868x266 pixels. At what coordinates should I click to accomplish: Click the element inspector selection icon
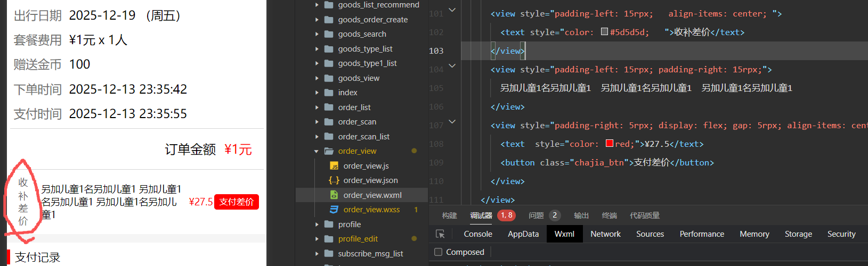coord(440,234)
